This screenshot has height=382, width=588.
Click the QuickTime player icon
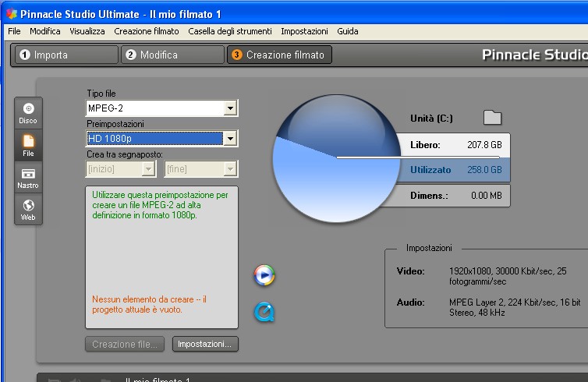pos(264,312)
